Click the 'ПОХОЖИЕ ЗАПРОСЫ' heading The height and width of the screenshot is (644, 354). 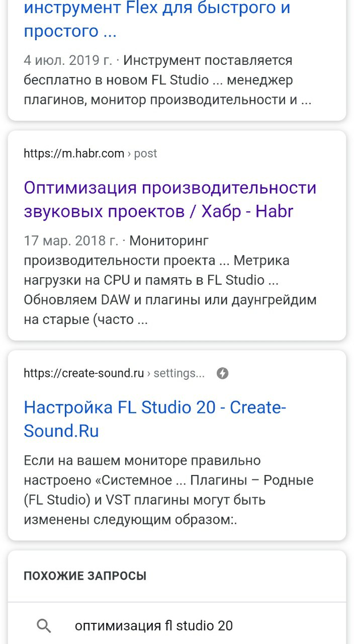(85, 576)
